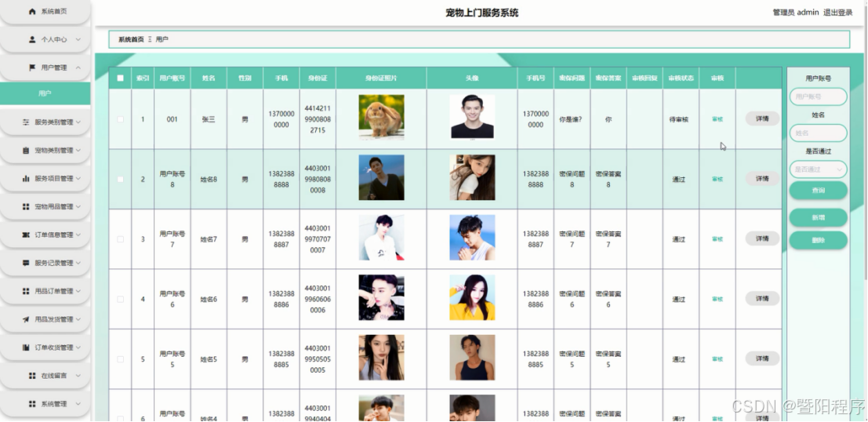The height and width of the screenshot is (422, 868).
Task: Click 审核 link in row 5 姓名5
Action: [x=717, y=359]
